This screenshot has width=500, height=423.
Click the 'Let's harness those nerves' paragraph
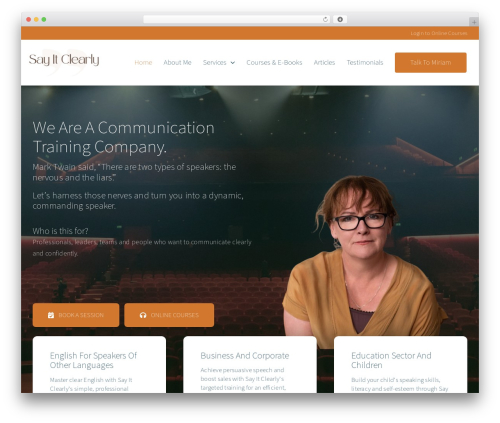[x=138, y=200]
